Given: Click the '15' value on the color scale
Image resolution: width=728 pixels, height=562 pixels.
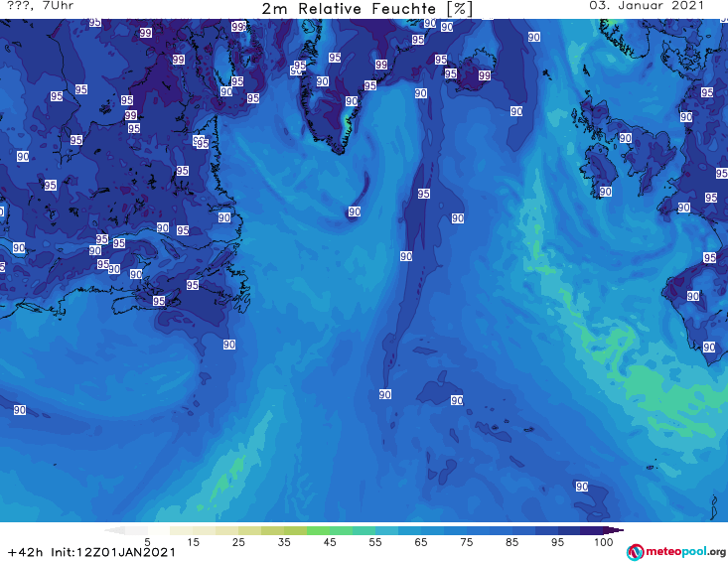Looking at the screenshot, I should tap(193, 541).
